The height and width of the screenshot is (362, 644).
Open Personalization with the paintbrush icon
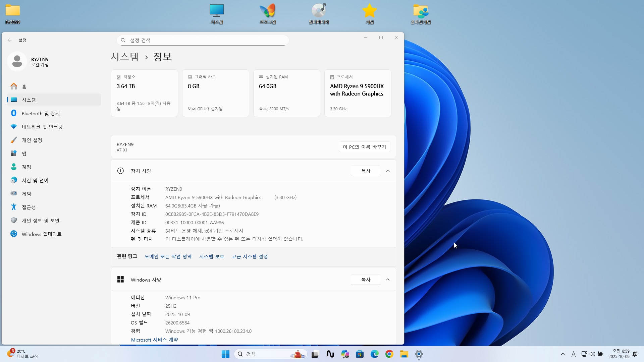tap(32, 140)
